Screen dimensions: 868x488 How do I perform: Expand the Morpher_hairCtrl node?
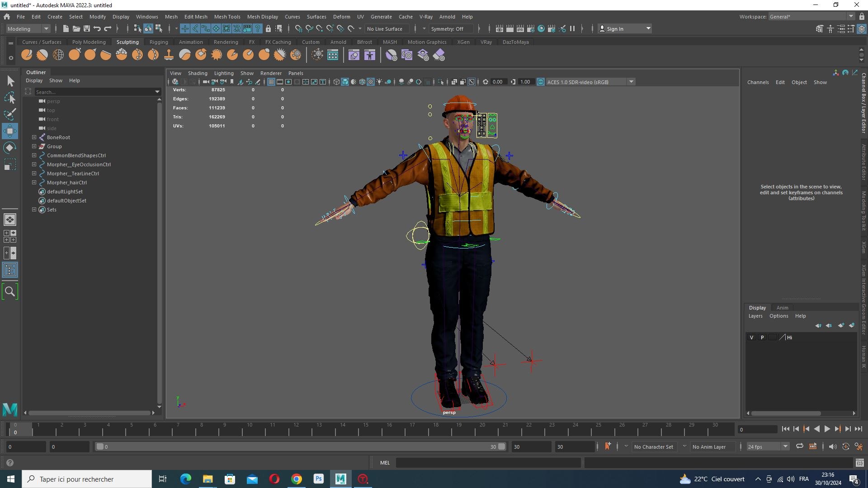[34, 182]
